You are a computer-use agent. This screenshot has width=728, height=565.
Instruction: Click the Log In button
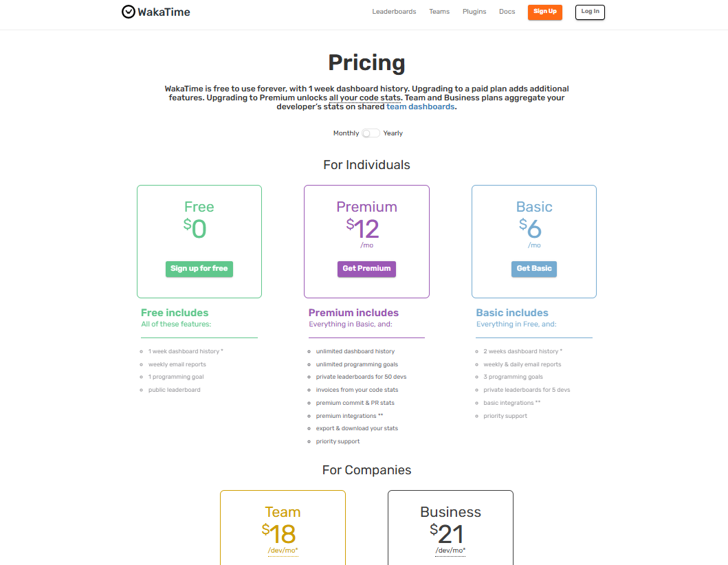(x=589, y=12)
